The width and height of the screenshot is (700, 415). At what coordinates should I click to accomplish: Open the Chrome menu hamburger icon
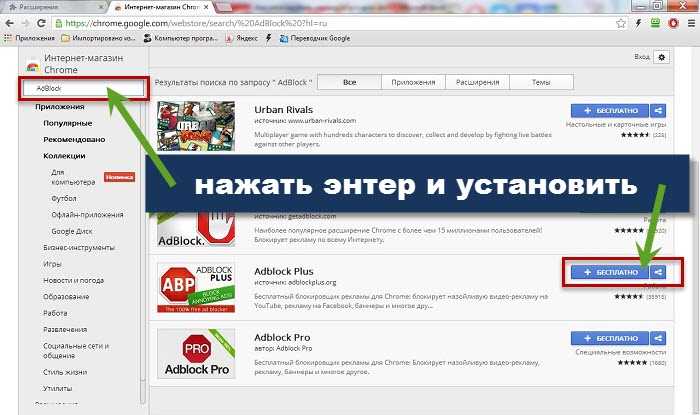point(685,21)
